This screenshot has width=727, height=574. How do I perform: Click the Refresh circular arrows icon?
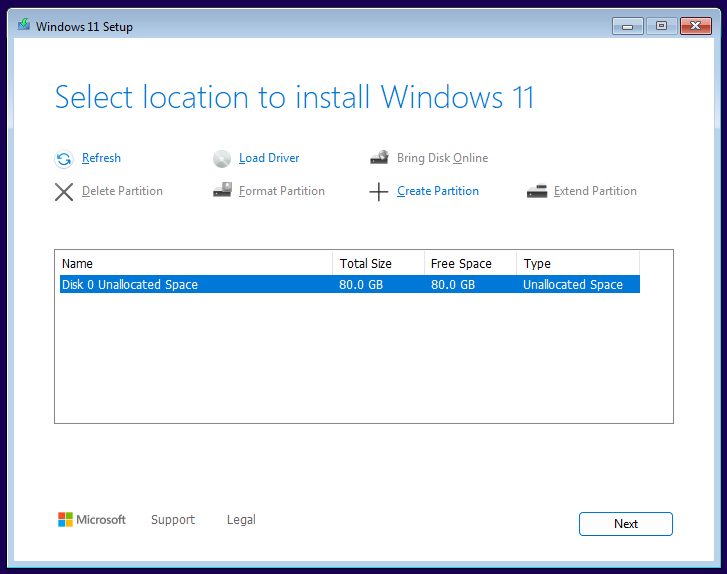(64, 159)
